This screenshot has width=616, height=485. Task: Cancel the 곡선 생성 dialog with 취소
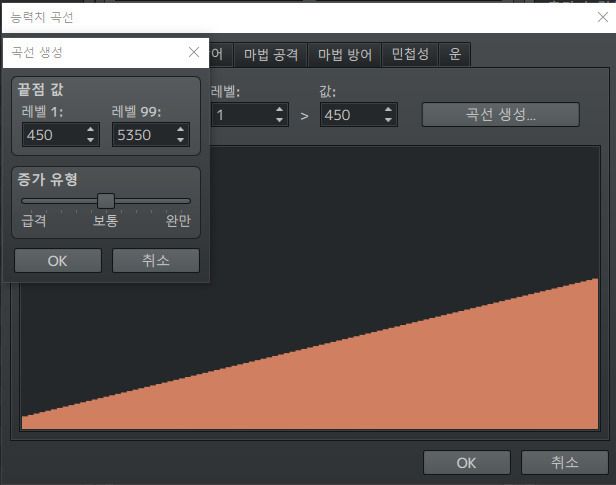tap(156, 260)
